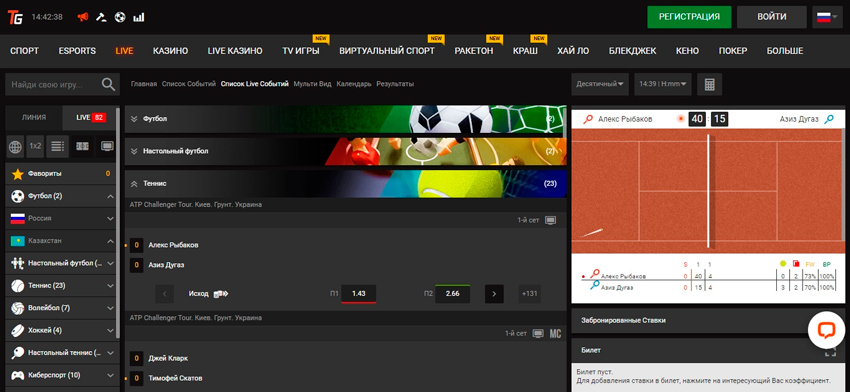Click the РЕГИСТРАЦИЯ button
Viewport: 850px width, 392px height.
click(x=689, y=17)
